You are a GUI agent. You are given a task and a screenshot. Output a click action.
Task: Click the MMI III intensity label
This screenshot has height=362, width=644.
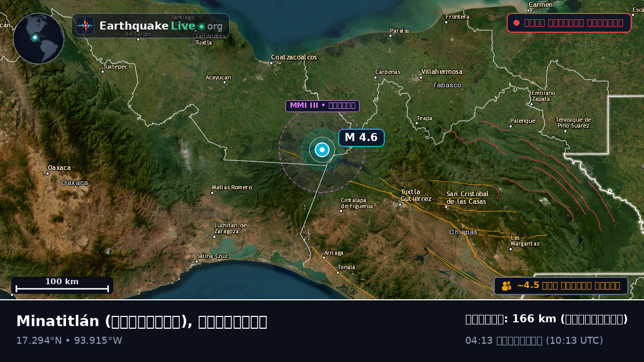coord(323,106)
